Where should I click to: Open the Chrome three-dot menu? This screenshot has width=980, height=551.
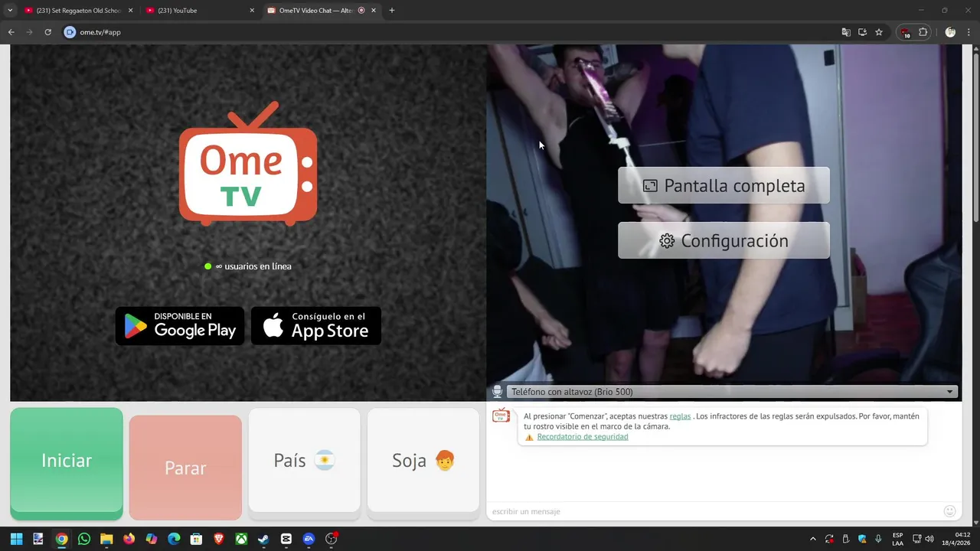click(x=969, y=32)
